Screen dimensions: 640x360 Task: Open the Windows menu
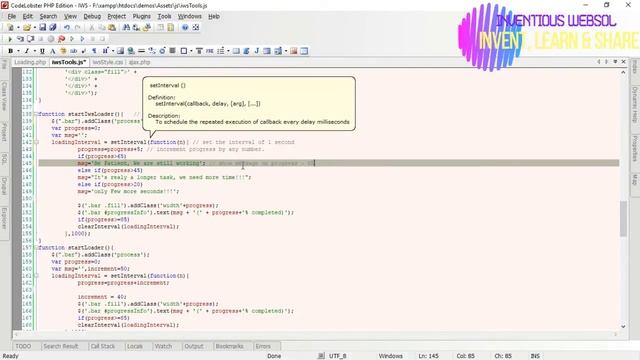click(189, 16)
